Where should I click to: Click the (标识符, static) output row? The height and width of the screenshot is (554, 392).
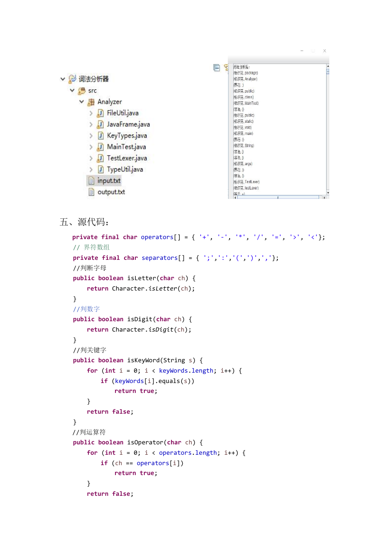(244, 121)
